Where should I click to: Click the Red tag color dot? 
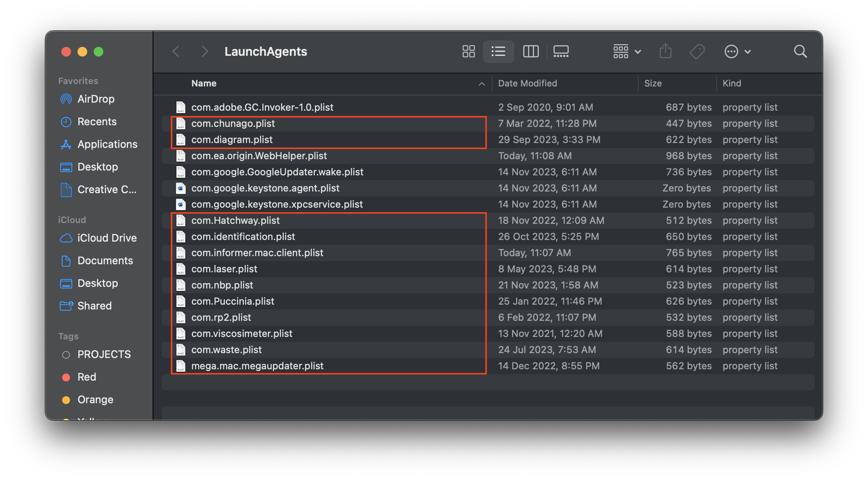66,377
